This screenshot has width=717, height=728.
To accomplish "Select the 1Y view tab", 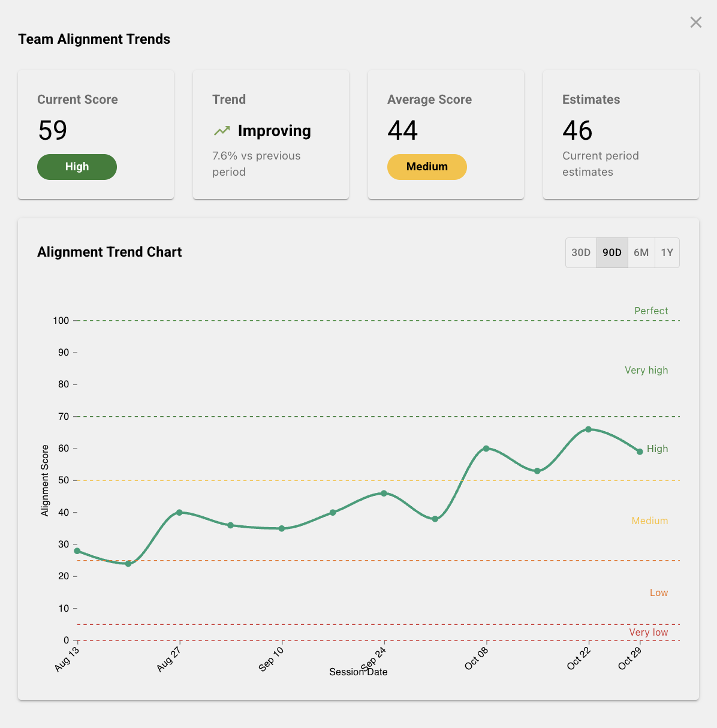I will pyautogui.click(x=667, y=252).
